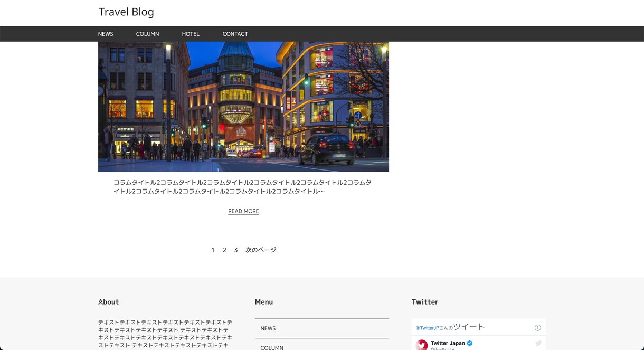Select the Twitter footer heading
Screen dimensions: 644x350
pyautogui.click(x=425, y=302)
